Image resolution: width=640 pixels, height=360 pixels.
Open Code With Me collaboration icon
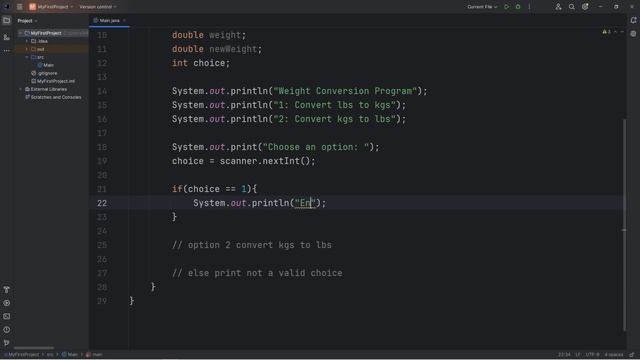click(x=558, y=7)
